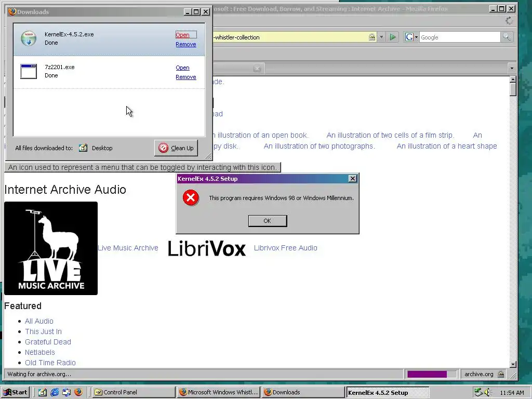
Task: Remove KernelEx-4.5.2.exe from the Downloads list
Action: click(186, 45)
